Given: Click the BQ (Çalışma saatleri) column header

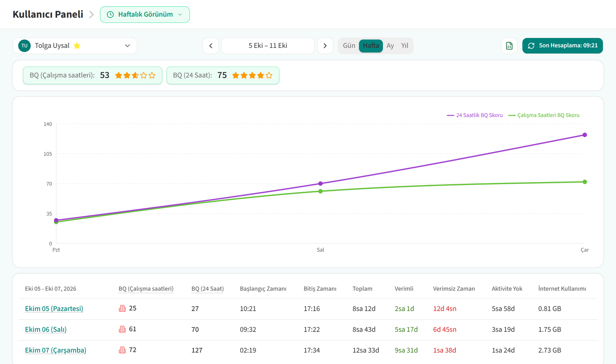Looking at the screenshot, I should tap(146, 289).
